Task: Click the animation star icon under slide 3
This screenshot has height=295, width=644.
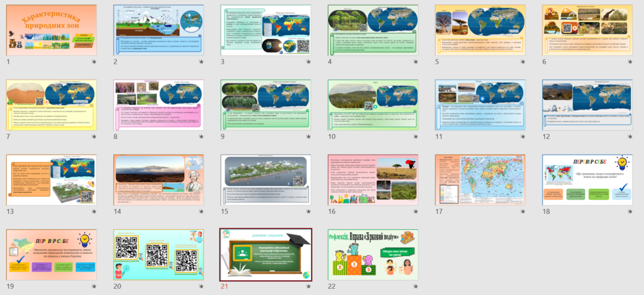Action: point(308,62)
